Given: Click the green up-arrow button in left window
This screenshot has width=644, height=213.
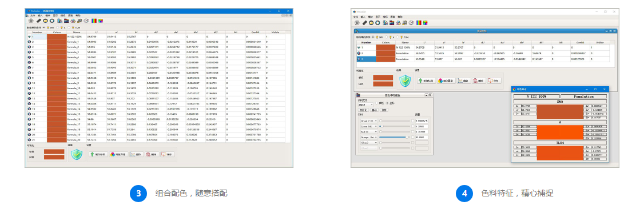Looking at the screenshot, I should point(98,154).
